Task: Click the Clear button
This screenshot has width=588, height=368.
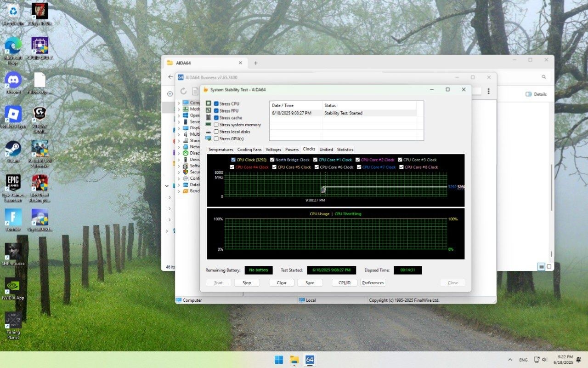Action: pyautogui.click(x=282, y=283)
